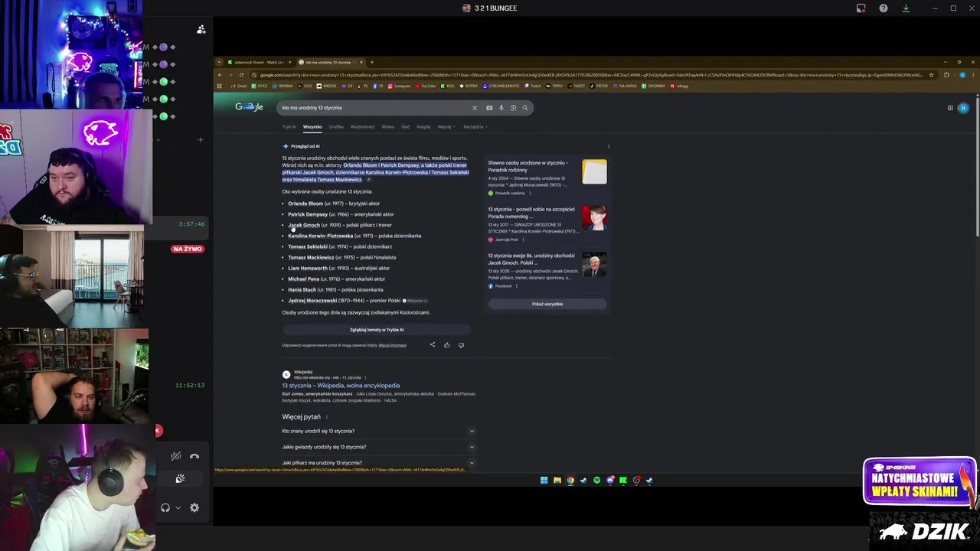Open the Więcej dropdown in search tabs
Viewport: 980px width, 551px height.
(446, 127)
